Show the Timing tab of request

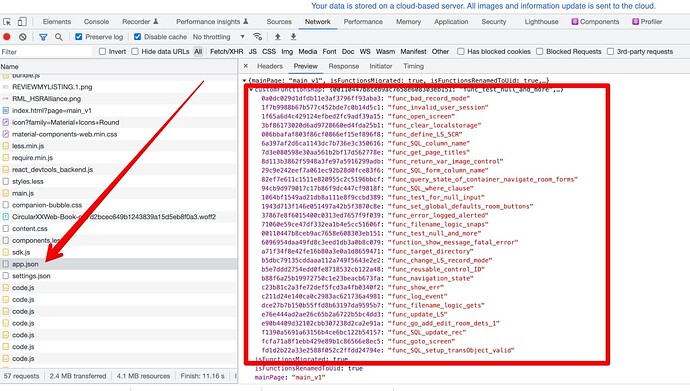[x=413, y=66]
